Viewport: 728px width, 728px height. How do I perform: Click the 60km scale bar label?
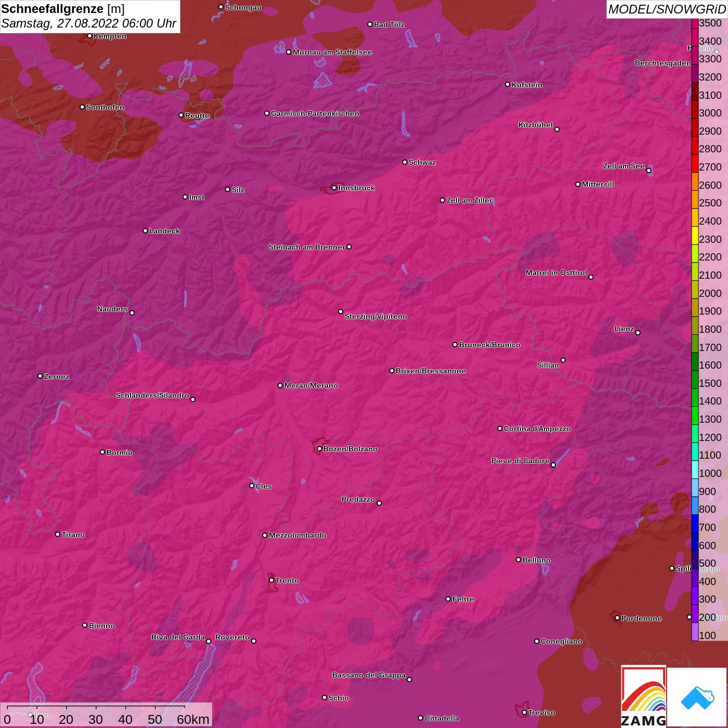tap(193, 719)
